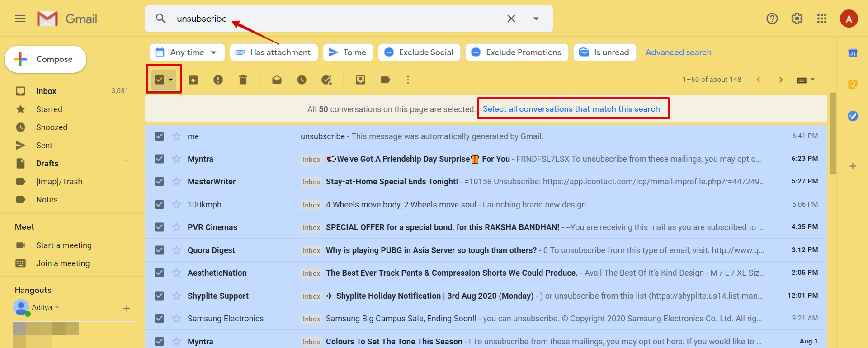868x348 pixels.
Task: Archive selected conversations icon
Action: (x=193, y=80)
